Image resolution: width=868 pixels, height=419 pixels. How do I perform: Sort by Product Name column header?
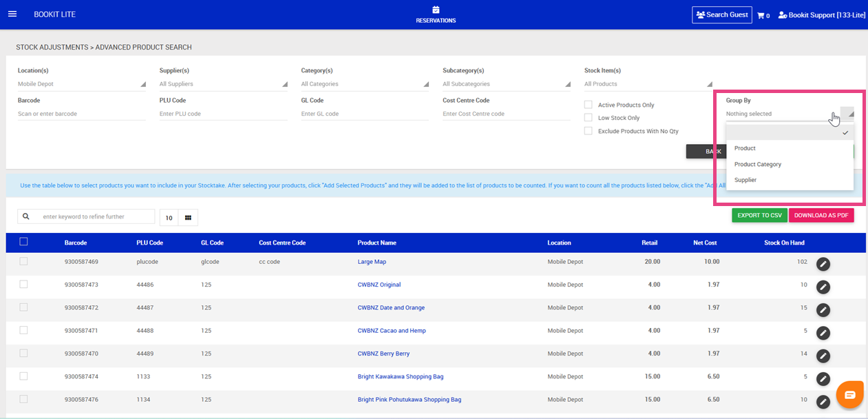pyautogui.click(x=377, y=243)
